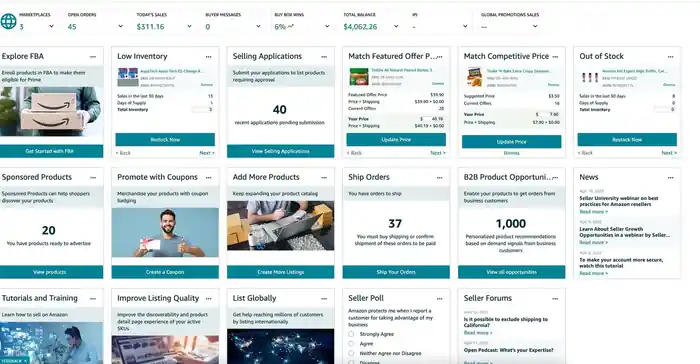This screenshot has height=364, width=700.
Task: Open the B2B Product Opportunities card options menu
Action: 555,178
